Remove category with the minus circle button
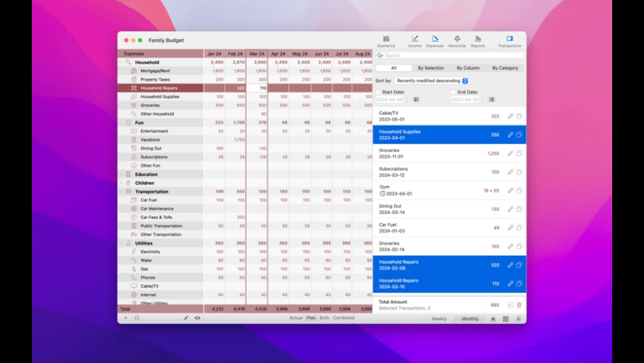Screen dimensions: 644x363 coord(137,318)
